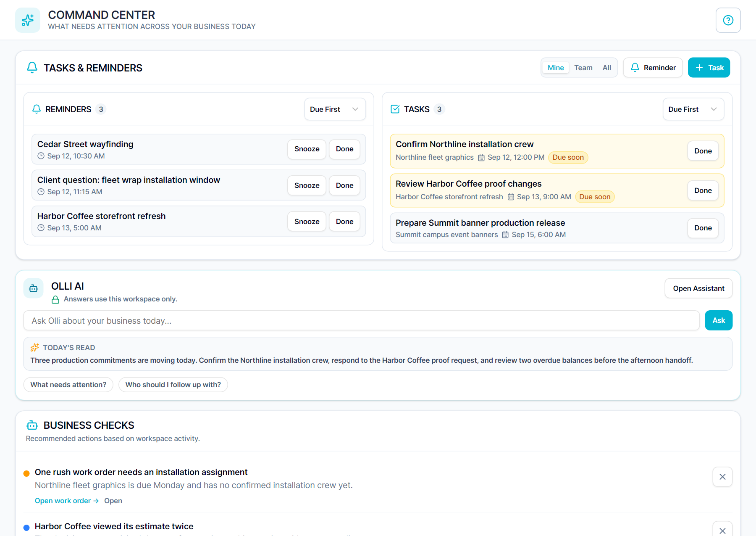Open Reminders Due First sort dropdown
The image size is (756, 536).
tap(335, 109)
